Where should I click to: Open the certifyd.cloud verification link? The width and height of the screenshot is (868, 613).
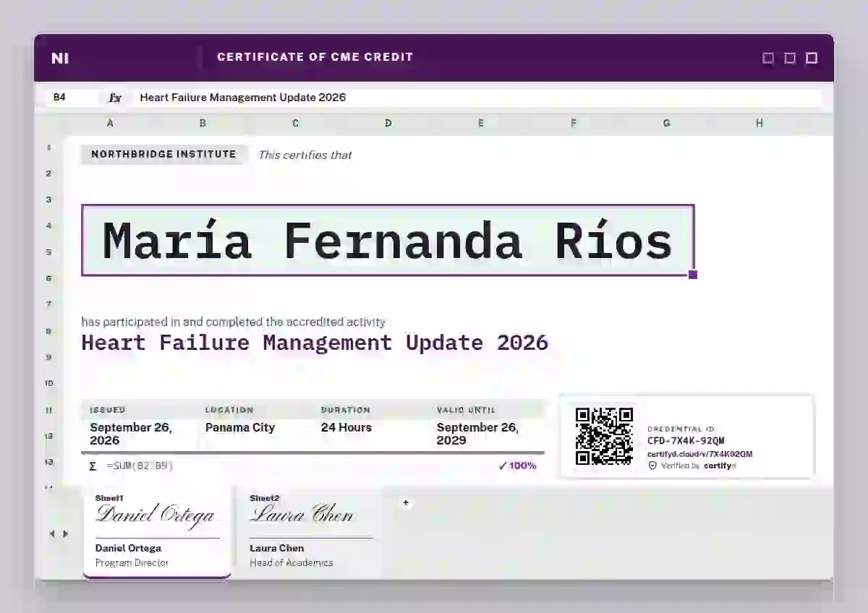click(x=699, y=454)
